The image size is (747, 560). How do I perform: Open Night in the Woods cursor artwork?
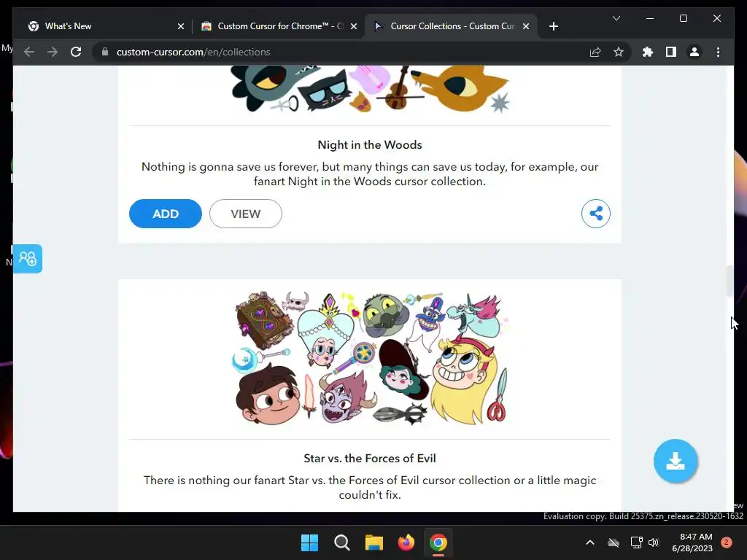370,89
